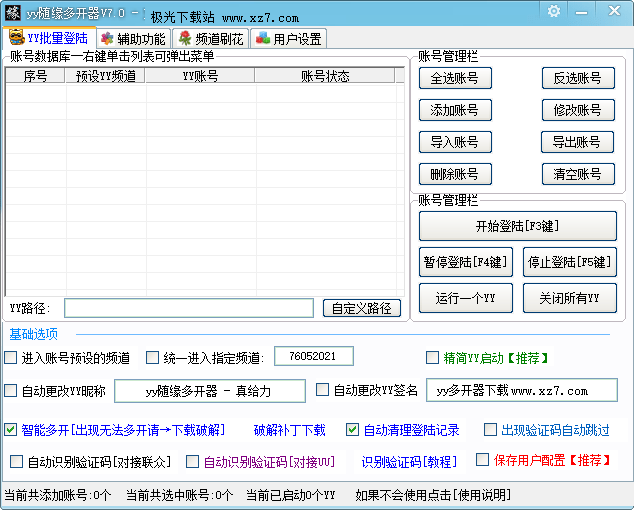Click the 关闭所有YY button
This screenshot has height=510, width=634.
pos(570,298)
